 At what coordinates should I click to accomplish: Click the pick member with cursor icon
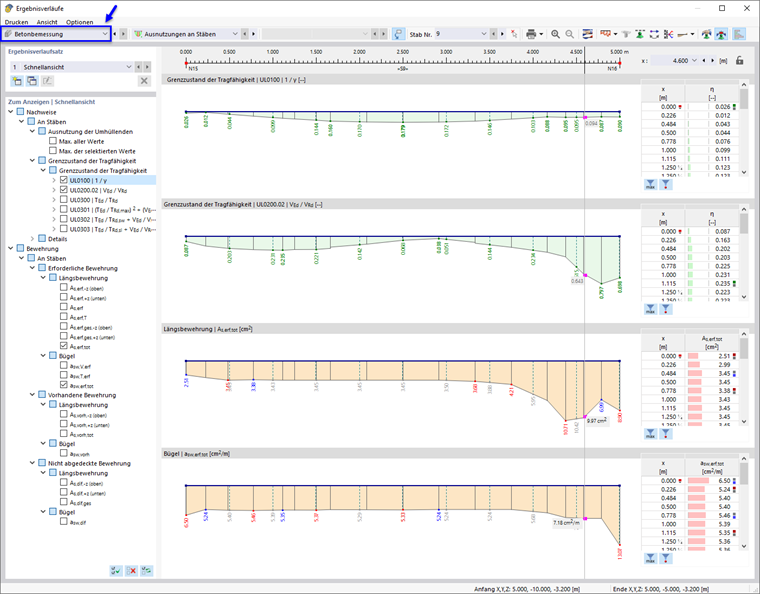click(514, 34)
